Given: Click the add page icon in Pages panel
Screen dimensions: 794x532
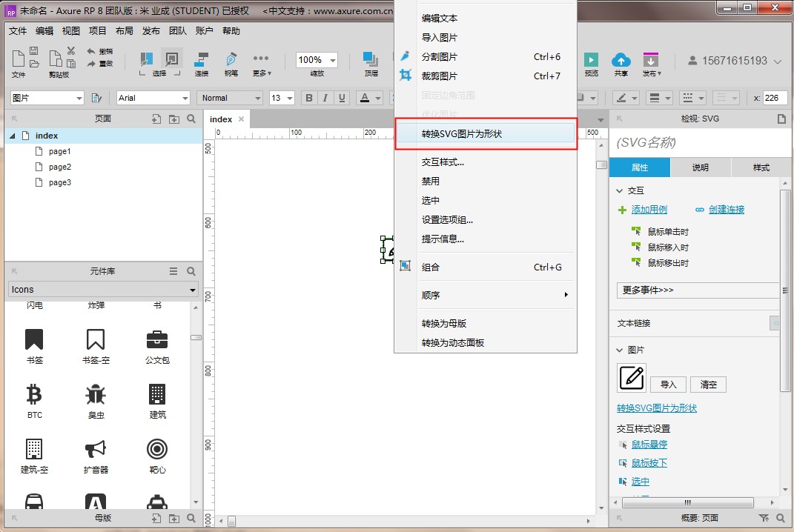Looking at the screenshot, I should point(156,119).
